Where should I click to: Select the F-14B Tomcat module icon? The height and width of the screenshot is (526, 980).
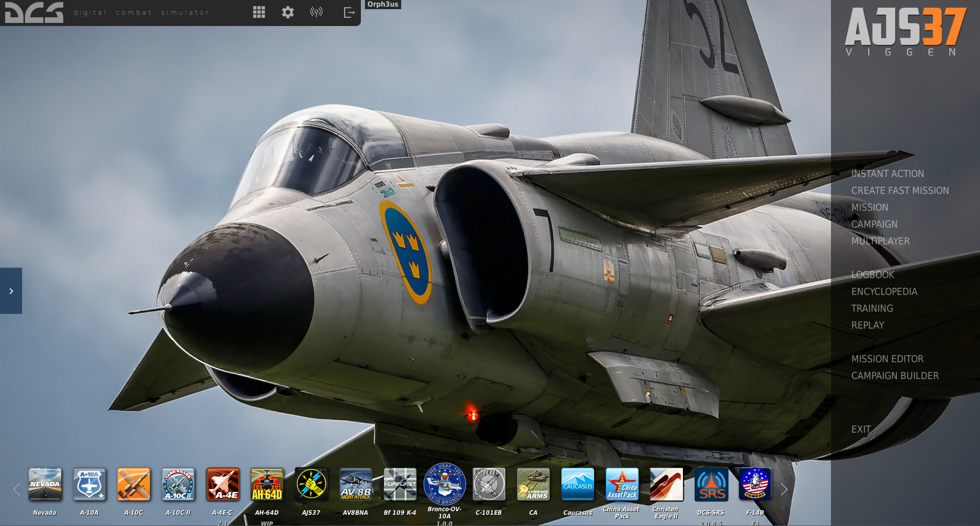(x=755, y=484)
